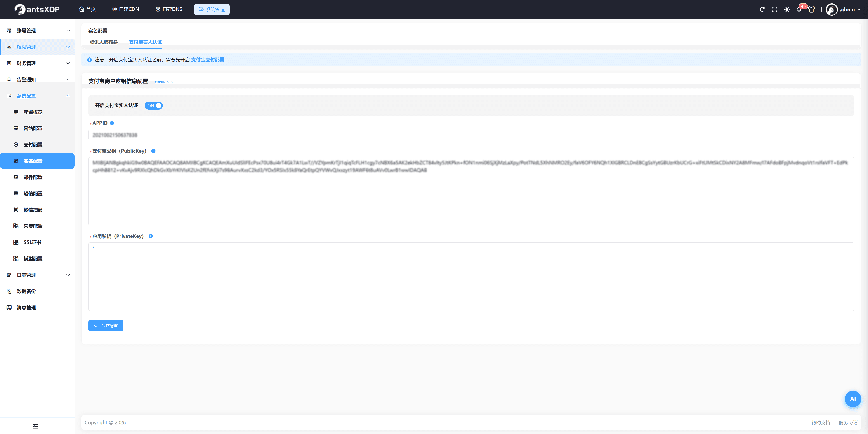Screen dimensions: 868x434
Task: Open 自建CDN in top navigation
Action: pos(125,9)
